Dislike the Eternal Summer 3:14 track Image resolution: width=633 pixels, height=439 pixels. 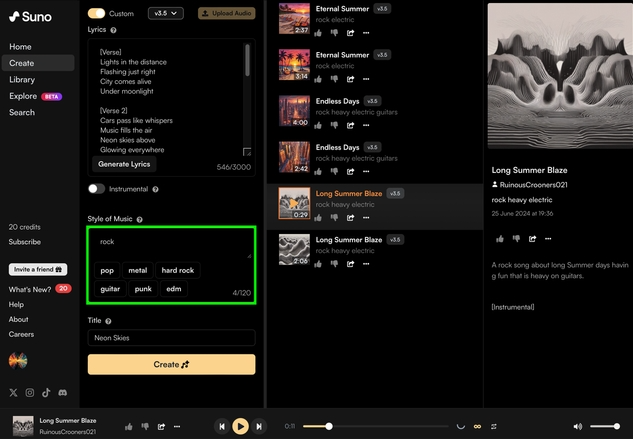pyautogui.click(x=334, y=78)
